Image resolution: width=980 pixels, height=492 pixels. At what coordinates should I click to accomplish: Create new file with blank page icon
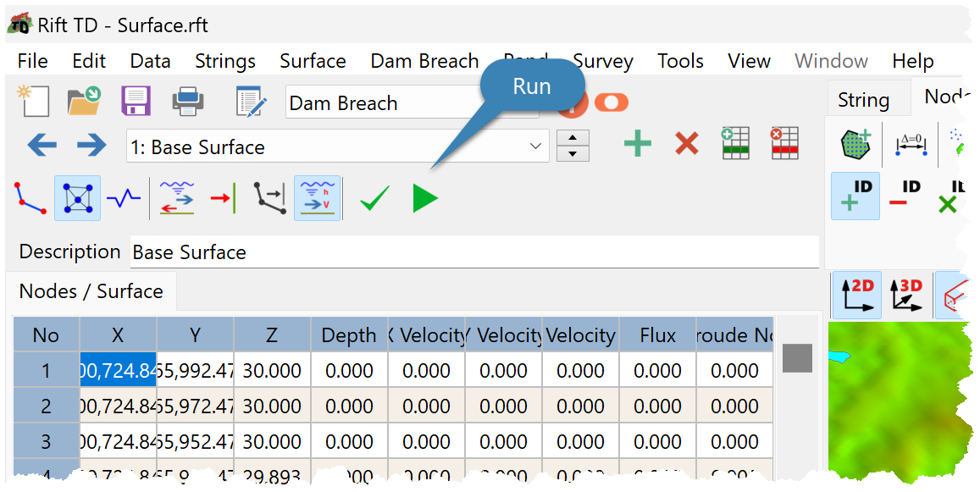(32, 102)
